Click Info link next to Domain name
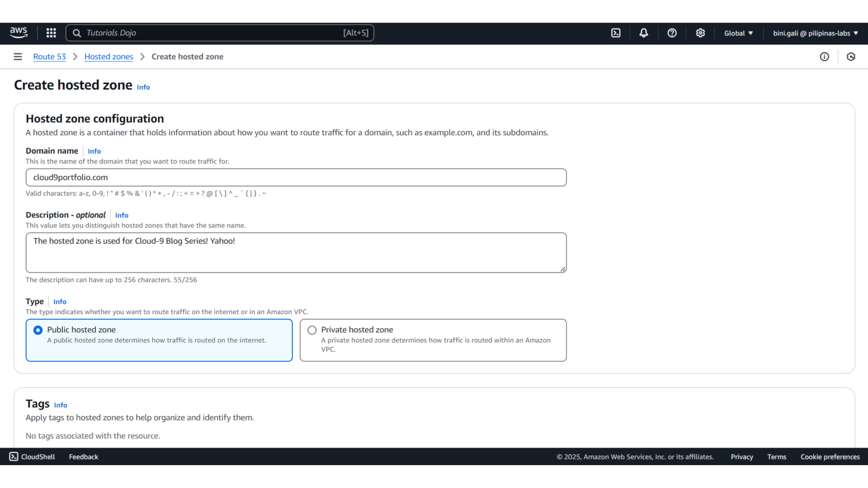The height and width of the screenshot is (488, 868). click(94, 151)
